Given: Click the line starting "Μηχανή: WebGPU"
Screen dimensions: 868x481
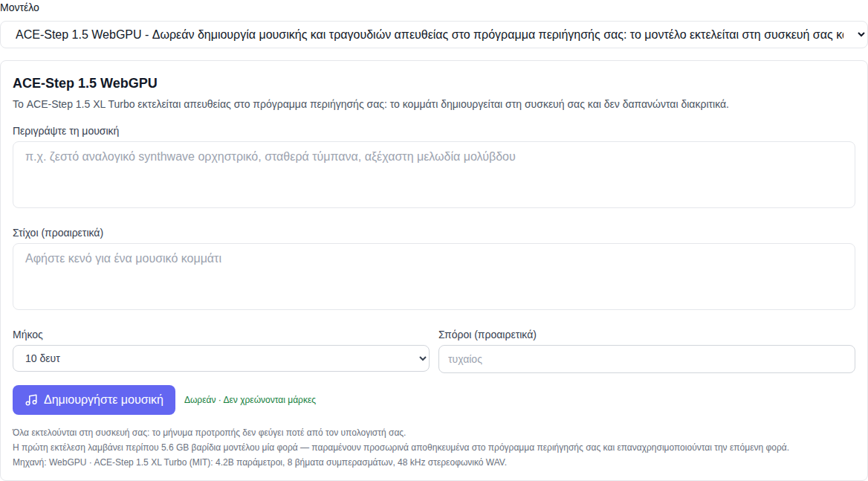Looking at the screenshot, I should coord(259,462).
